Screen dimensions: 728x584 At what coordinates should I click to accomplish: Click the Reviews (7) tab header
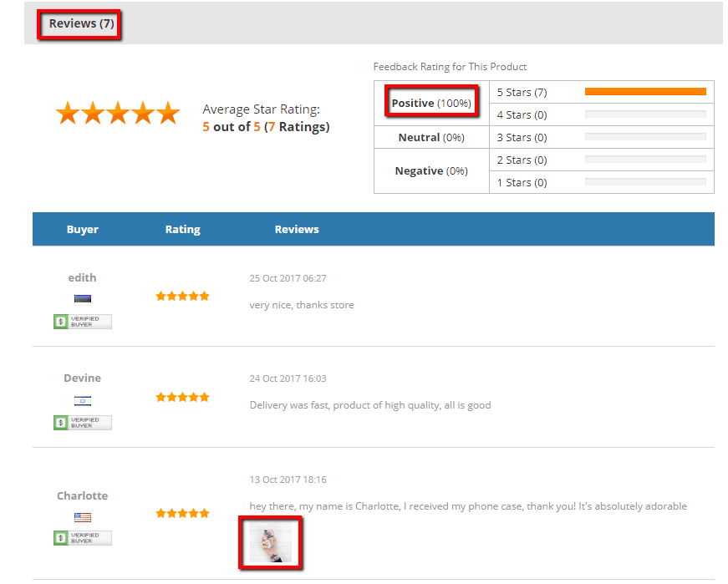point(81,23)
